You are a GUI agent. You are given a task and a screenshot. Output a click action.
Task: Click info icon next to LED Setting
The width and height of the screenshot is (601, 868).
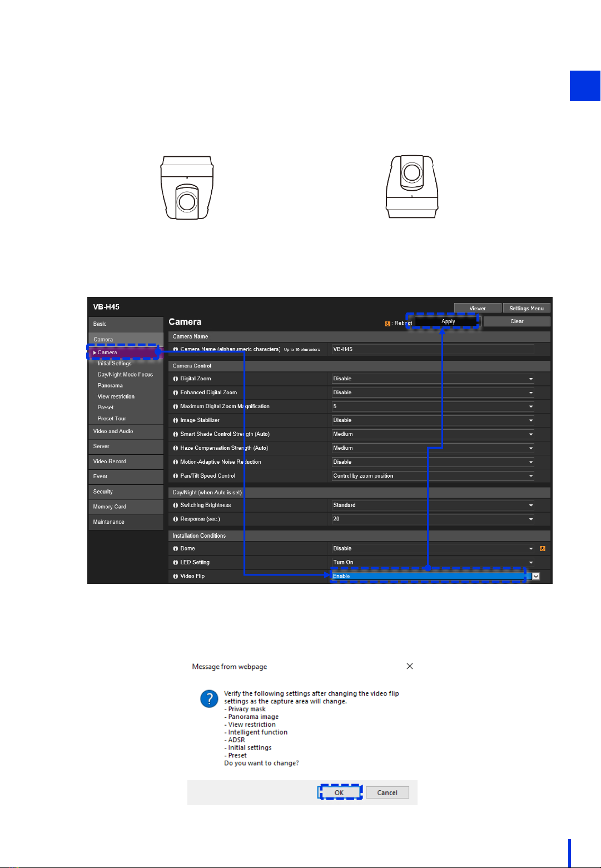pos(176,563)
